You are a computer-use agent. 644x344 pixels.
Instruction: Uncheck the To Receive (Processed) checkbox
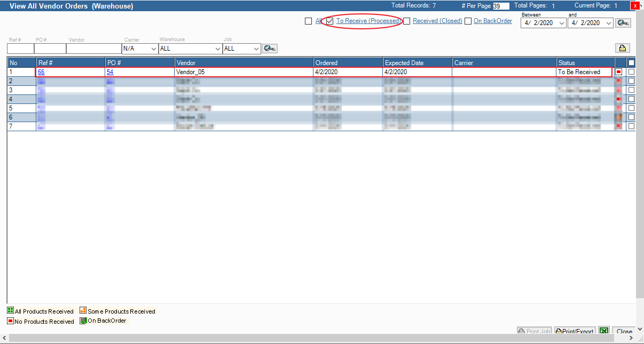click(x=330, y=21)
